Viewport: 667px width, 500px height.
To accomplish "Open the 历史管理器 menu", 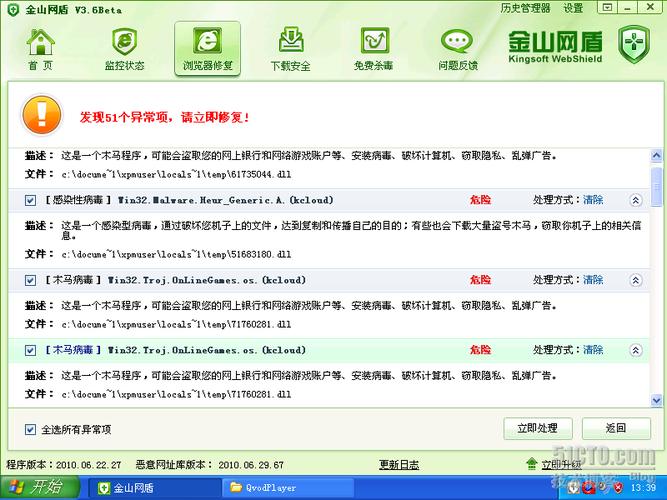I will 525,8.
